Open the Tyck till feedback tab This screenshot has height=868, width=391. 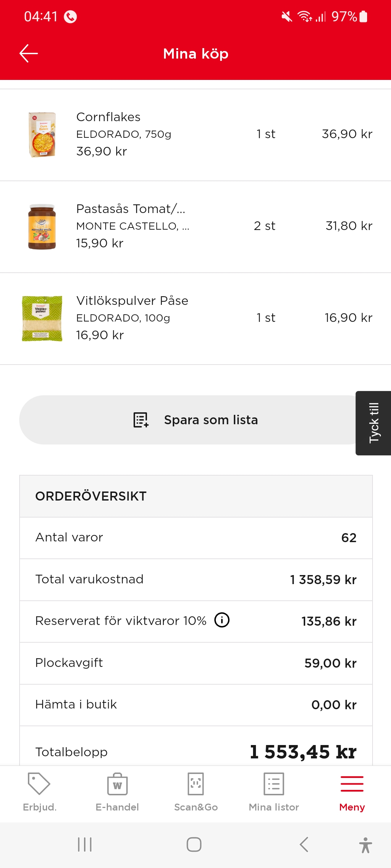pyautogui.click(x=374, y=423)
